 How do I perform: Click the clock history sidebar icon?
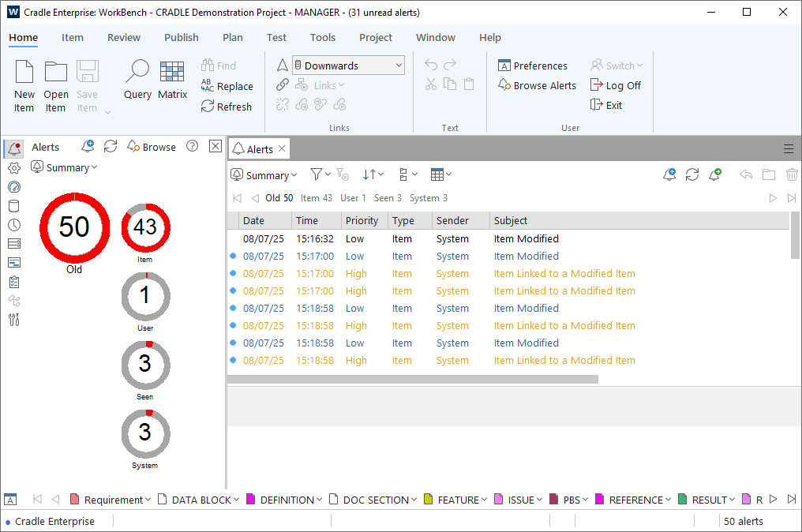click(14, 225)
